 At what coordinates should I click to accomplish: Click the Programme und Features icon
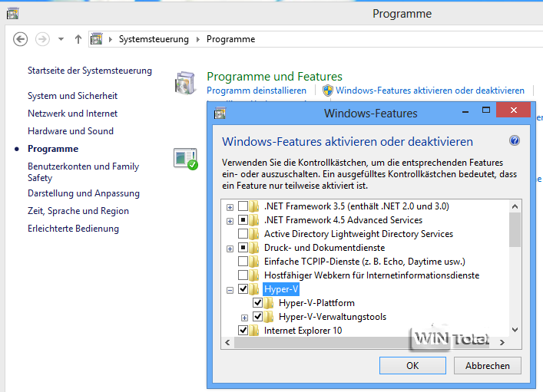click(x=186, y=83)
